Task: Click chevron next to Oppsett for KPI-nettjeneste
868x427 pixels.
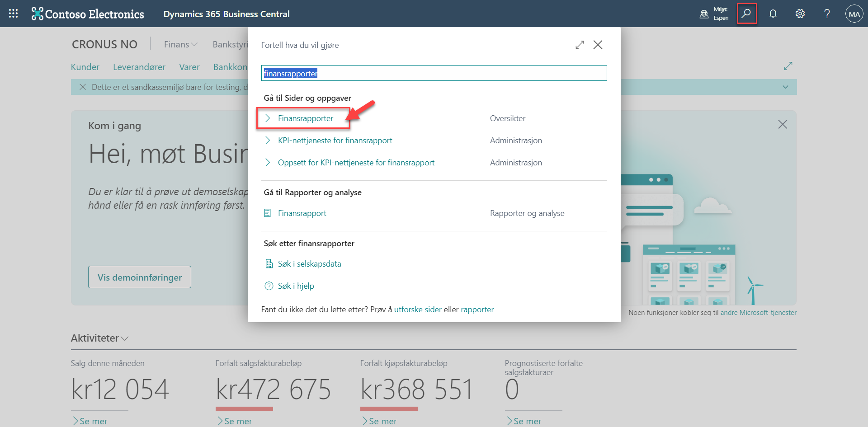Action: 268,162
